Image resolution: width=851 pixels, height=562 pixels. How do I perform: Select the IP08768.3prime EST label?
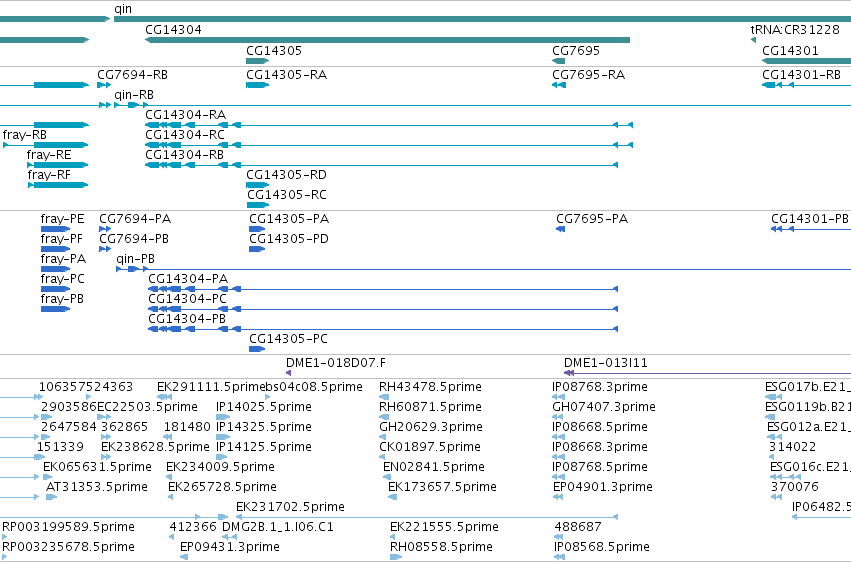coord(600,387)
